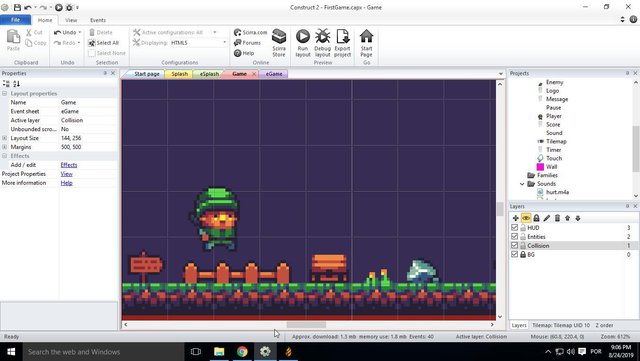Click the quick-access run preview icon in the title bar
Image resolution: width=640 pixels, height=361 pixels.
(x=59, y=7)
